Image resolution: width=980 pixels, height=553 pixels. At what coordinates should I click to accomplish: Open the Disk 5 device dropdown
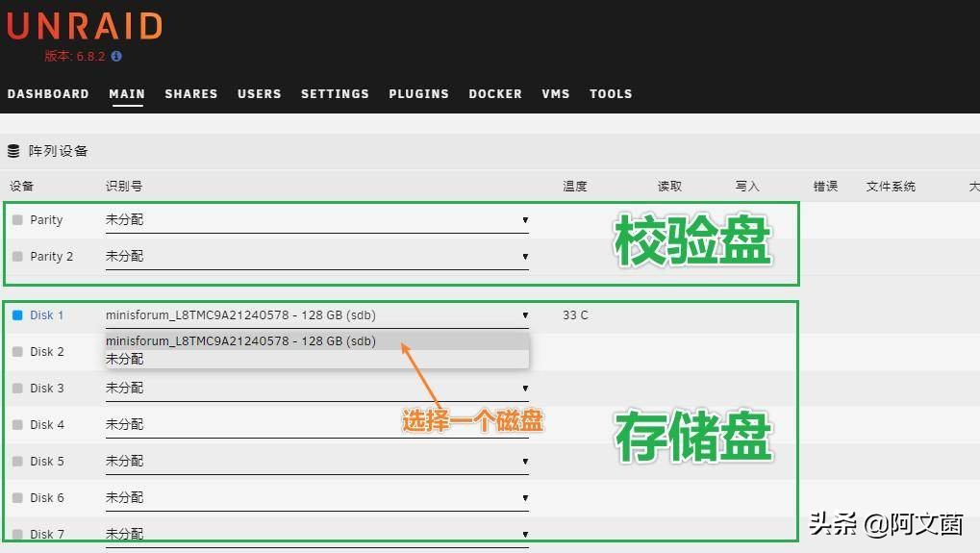click(316, 461)
